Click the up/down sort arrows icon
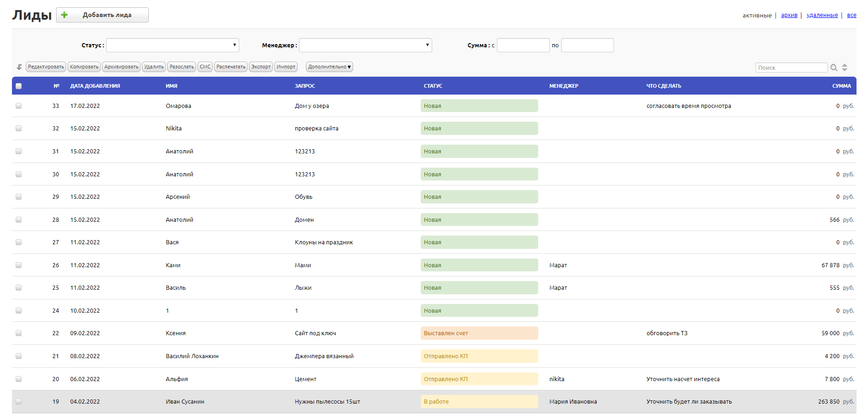The image size is (868, 416). [845, 67]
